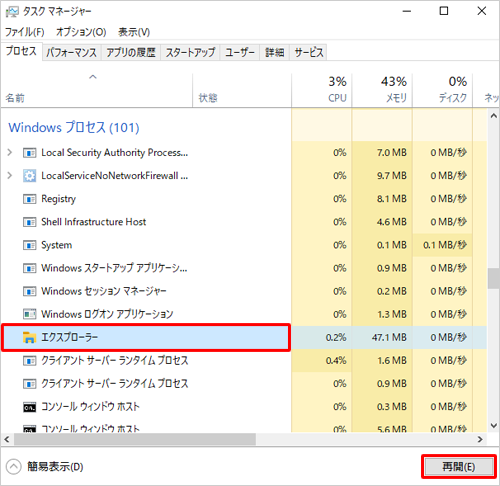Collapse to simple view using 簡易表示 arrow icon
Screen dimensions: 500x486
[x=14, y=467]
